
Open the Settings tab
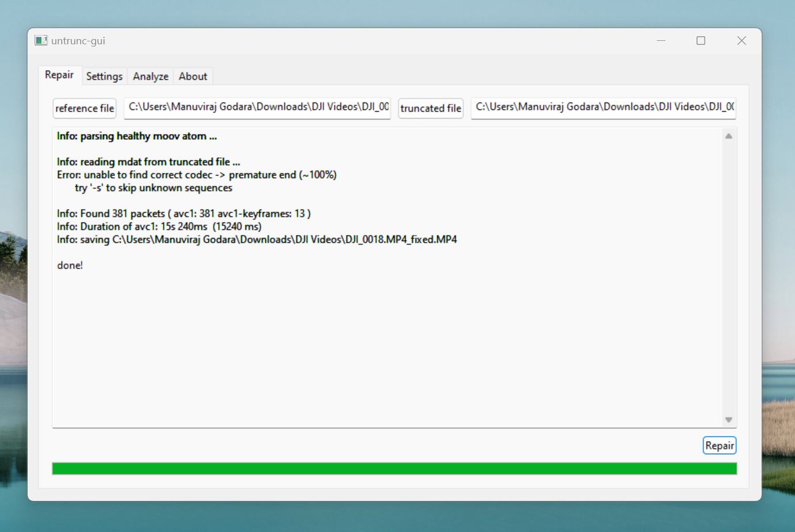104,76
